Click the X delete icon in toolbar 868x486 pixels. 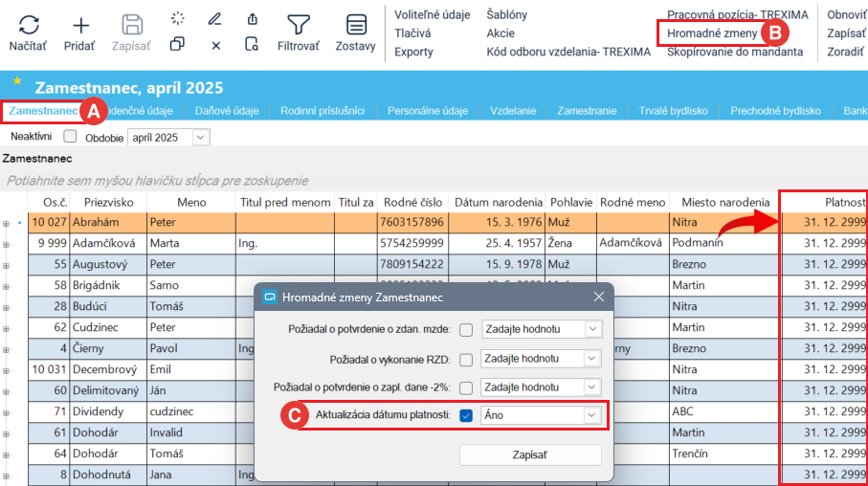pyautogui.click(x=215, y=45)
